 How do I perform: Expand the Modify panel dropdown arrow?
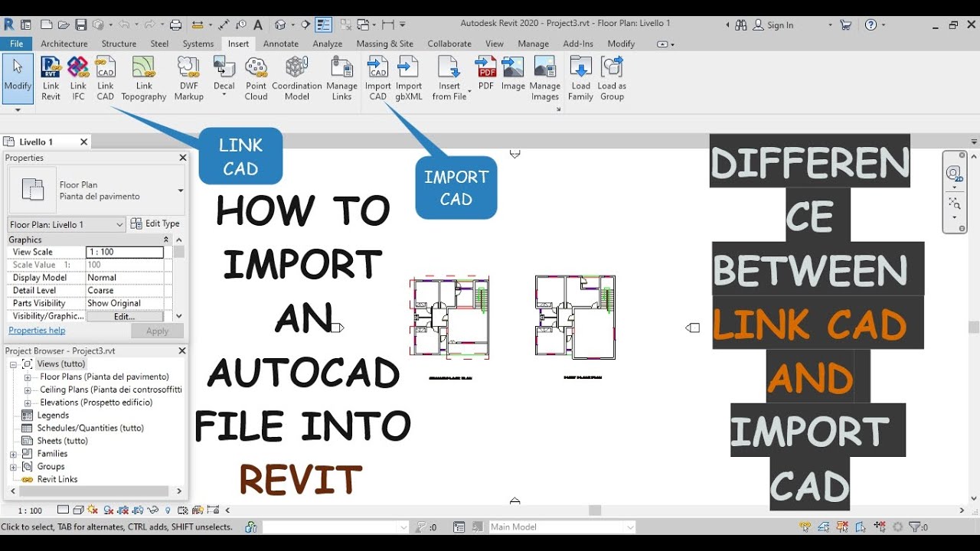(18, 110)
